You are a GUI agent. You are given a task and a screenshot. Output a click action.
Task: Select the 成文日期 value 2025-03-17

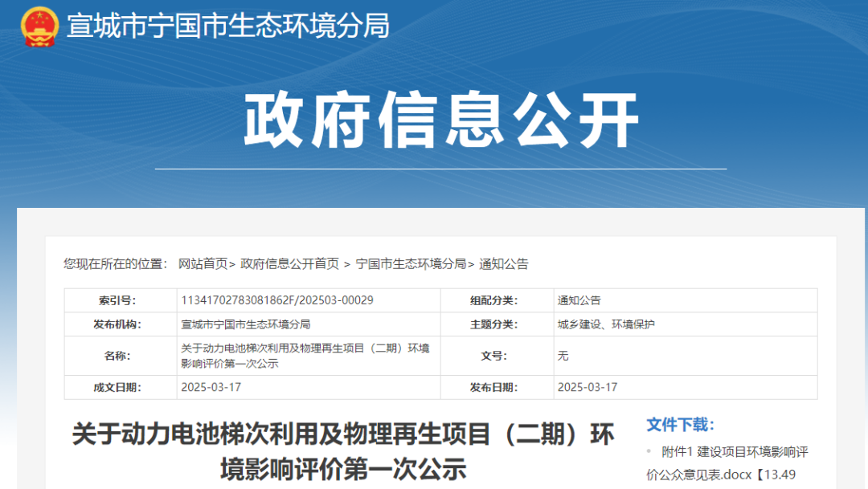tap(211, 387)
